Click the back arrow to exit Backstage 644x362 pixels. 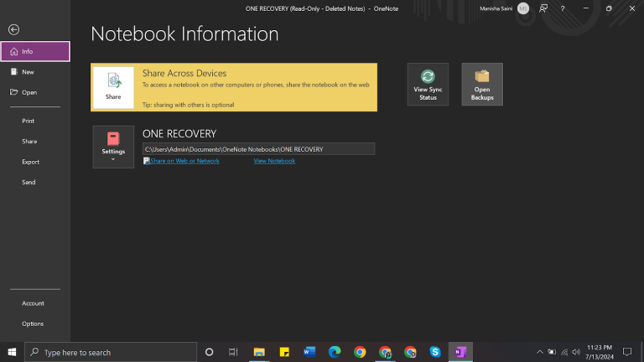point(13,29)
